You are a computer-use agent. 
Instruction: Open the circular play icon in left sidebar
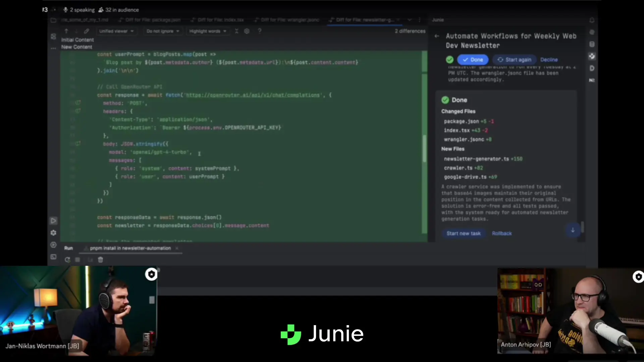click(53, 245)
